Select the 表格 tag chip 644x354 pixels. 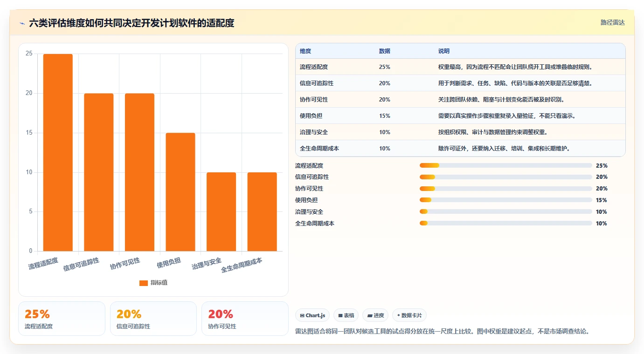346,315
